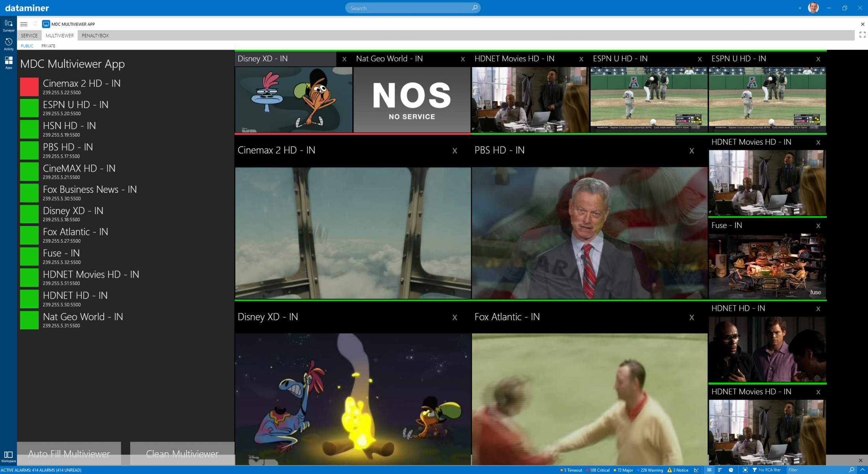The image size is (868, 474).
Task: Open the ACTIVE ALARMS status bar label
Action: [41, 470]
